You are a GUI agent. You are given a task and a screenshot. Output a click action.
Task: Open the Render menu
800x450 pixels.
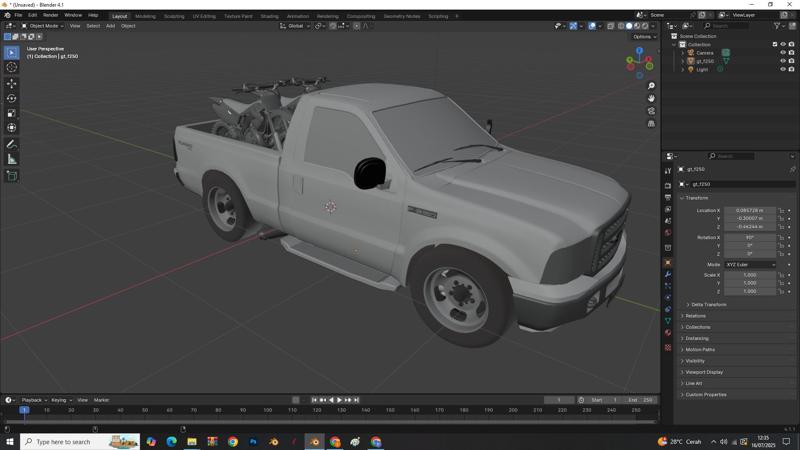pos(50,15)
